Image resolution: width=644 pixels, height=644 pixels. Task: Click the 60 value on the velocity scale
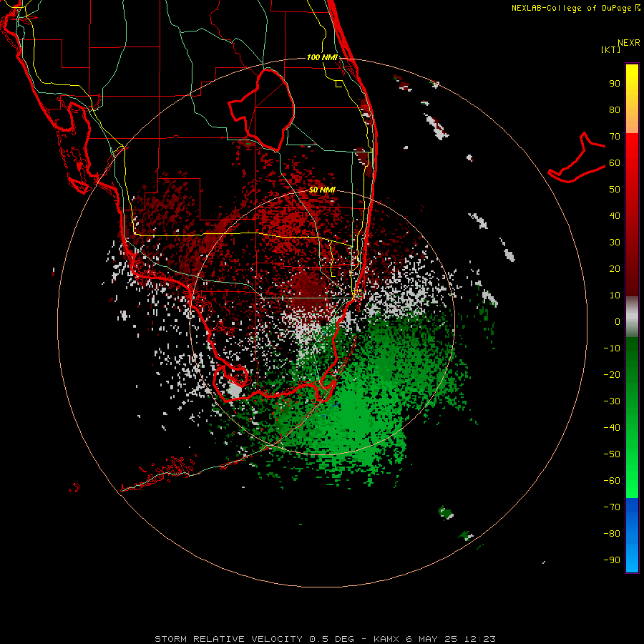coord(615,163)
